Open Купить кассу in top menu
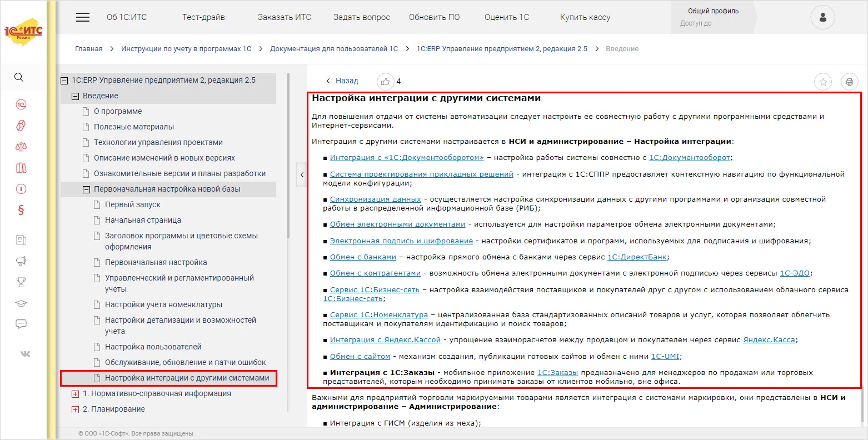868x440 pixels. (x=585, y=17)
